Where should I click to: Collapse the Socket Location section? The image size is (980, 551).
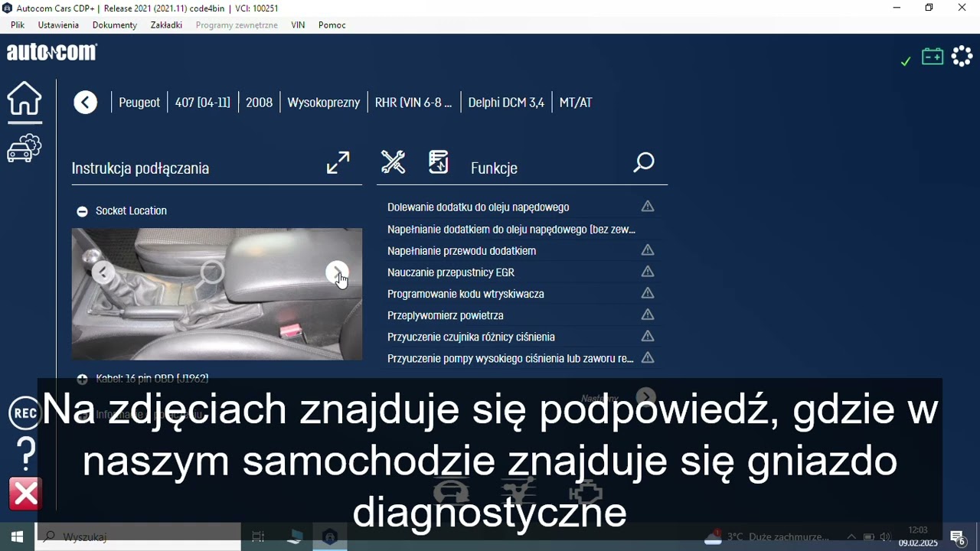click(x=82, y=211)
